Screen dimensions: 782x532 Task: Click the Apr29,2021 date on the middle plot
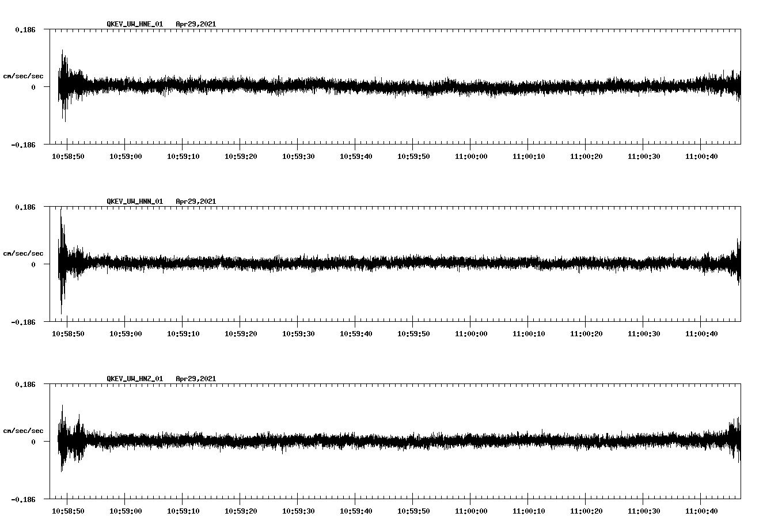click(x=196, y=201)
